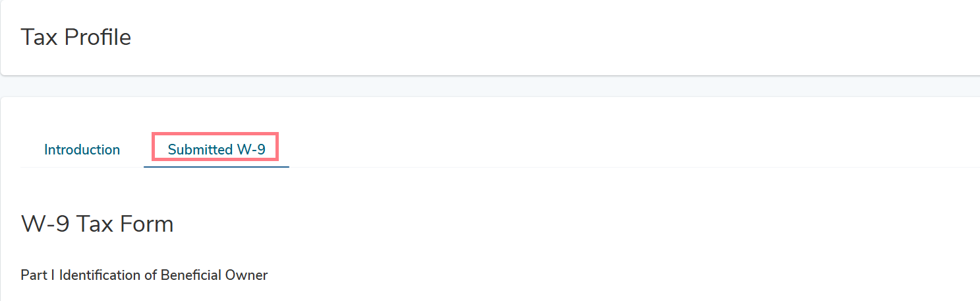This screenshot has height=301, width=980.
Task: Open the Submitted W-9 tab
Action: 216,150
